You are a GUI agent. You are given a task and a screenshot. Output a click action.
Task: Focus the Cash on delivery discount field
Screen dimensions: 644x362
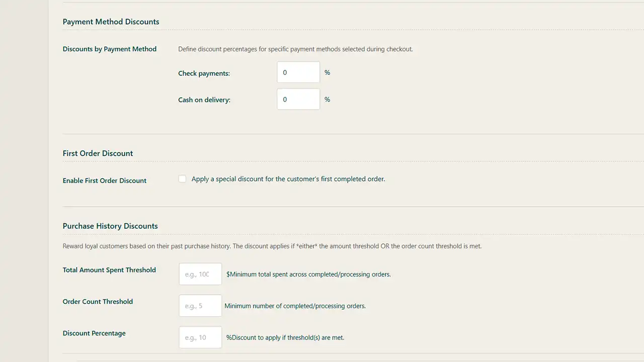[x=298, y=100]
